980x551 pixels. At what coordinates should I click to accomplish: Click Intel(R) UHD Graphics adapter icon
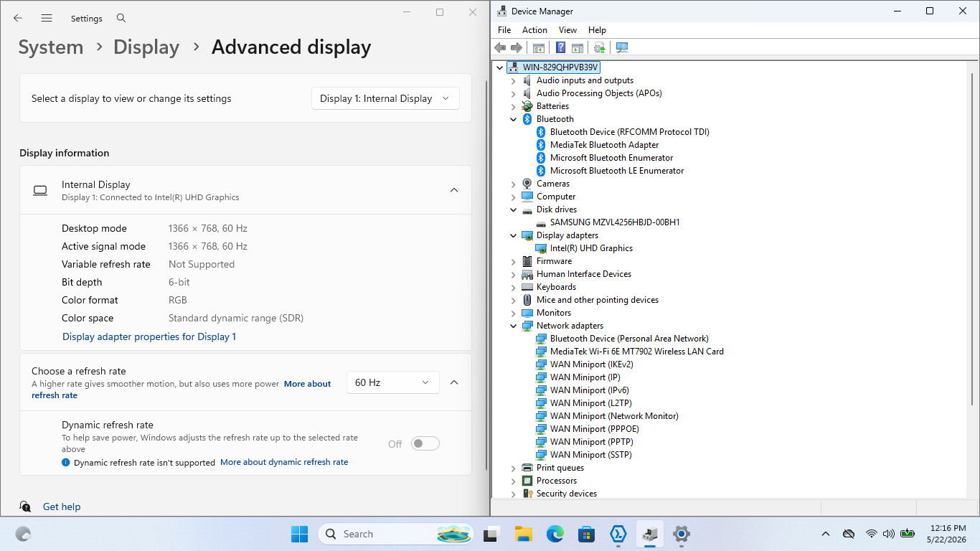point(541,248)
